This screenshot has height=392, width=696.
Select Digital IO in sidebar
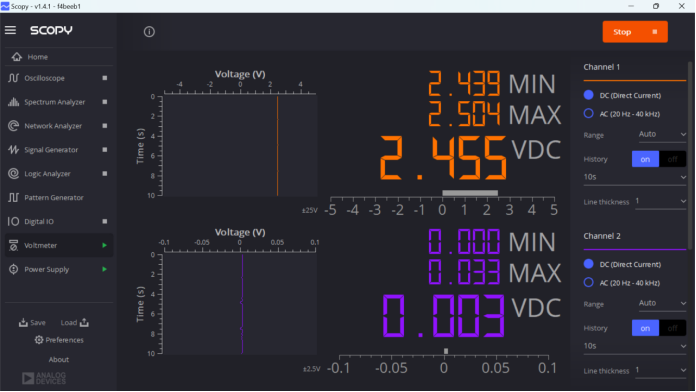(59, 222)
